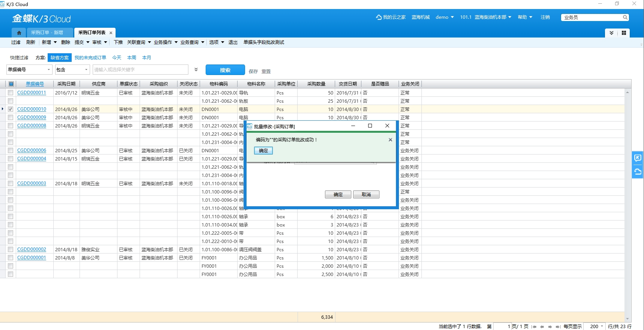The height and width of the screenshot is (330, 644).
Task: Check the box for order CGDD000002
Action: coord(11,249)
